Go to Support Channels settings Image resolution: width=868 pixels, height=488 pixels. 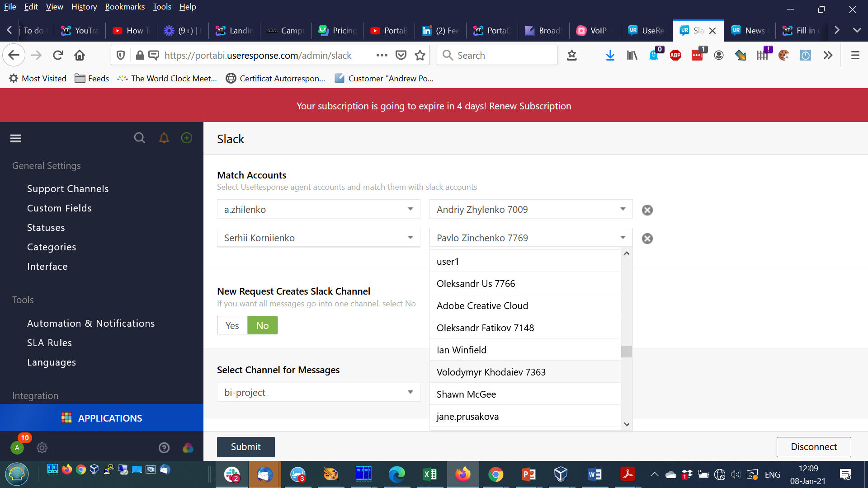pyautogui.click(x=68, y=188)
